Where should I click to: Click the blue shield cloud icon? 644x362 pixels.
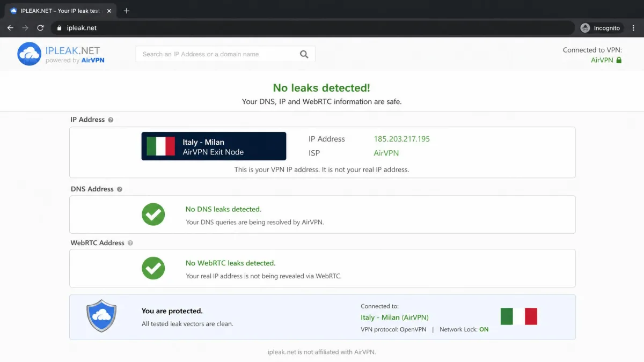point(101,316)
